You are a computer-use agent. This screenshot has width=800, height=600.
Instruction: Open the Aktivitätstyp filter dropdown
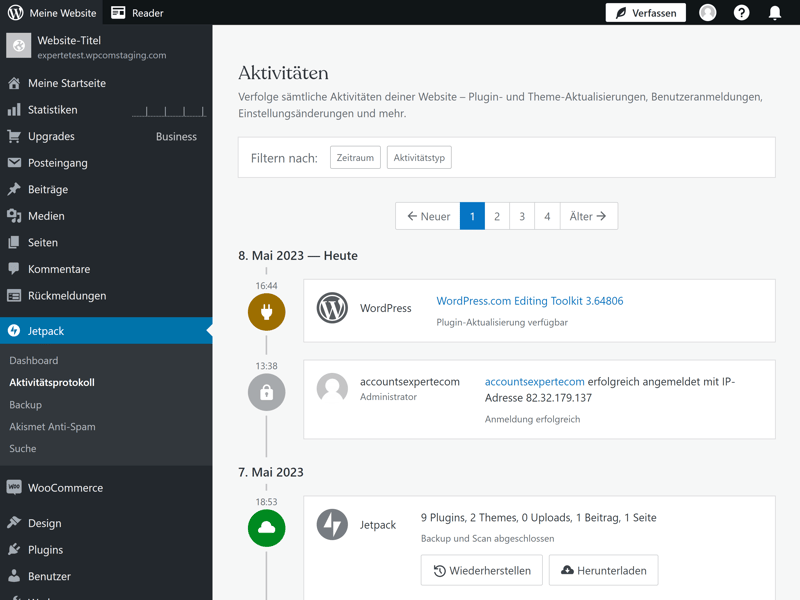point(419,158)
